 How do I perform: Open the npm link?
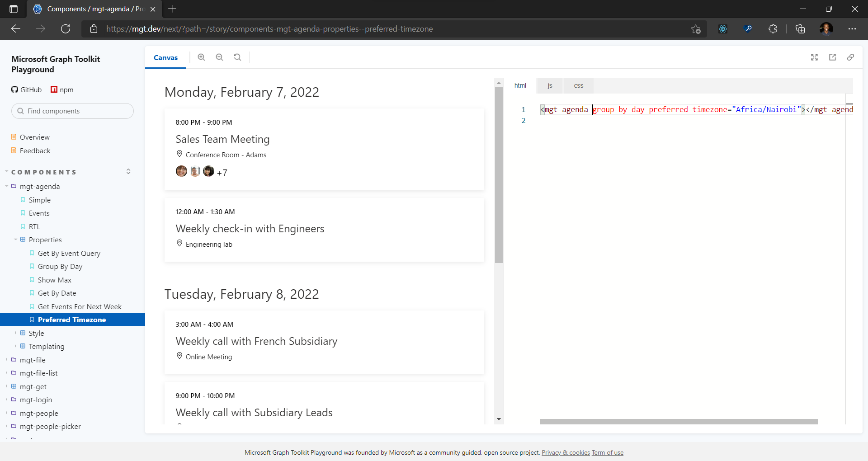[62, 89]
